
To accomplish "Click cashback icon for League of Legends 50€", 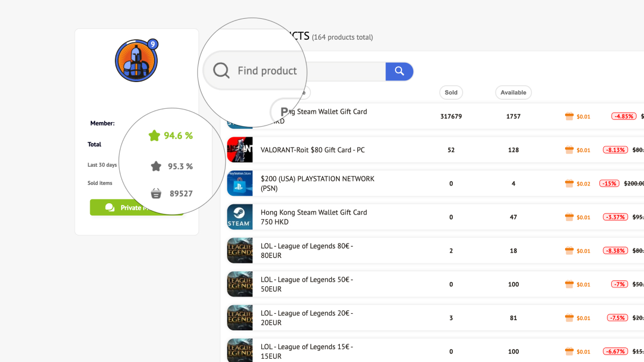I will 569,284.
